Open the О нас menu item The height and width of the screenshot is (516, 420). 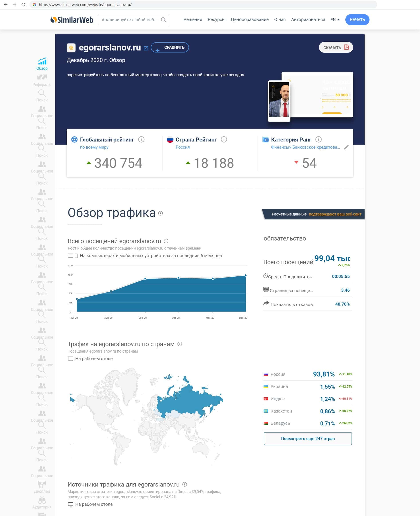(x=280, y=19)
